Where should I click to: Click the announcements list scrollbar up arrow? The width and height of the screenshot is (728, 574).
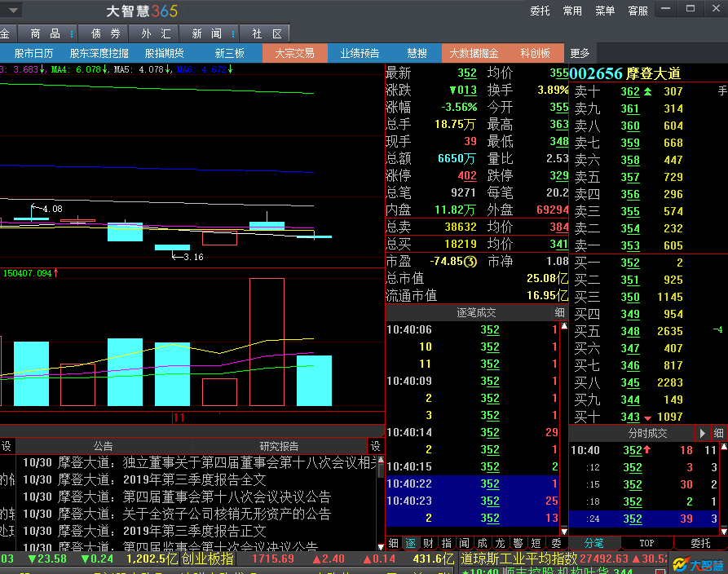[381, 460]
